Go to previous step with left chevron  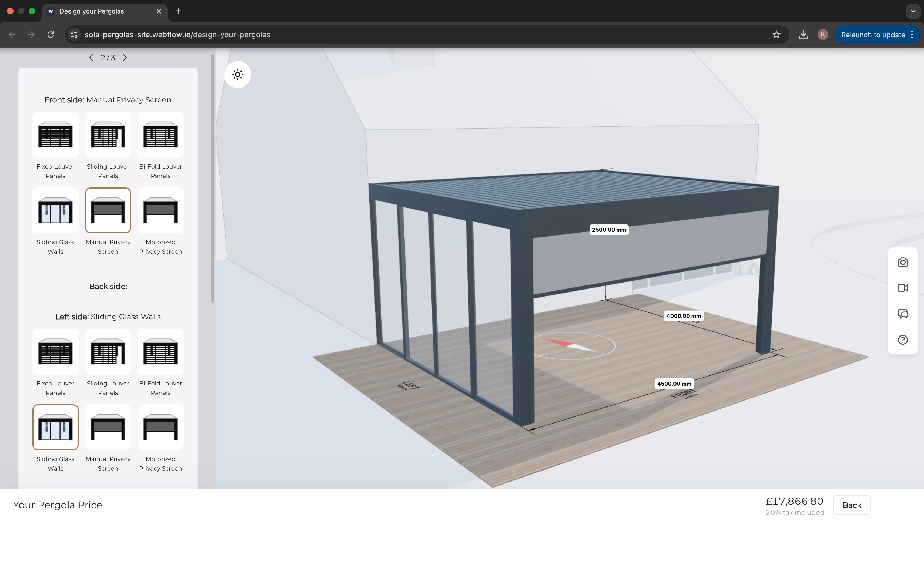[91, 58]
